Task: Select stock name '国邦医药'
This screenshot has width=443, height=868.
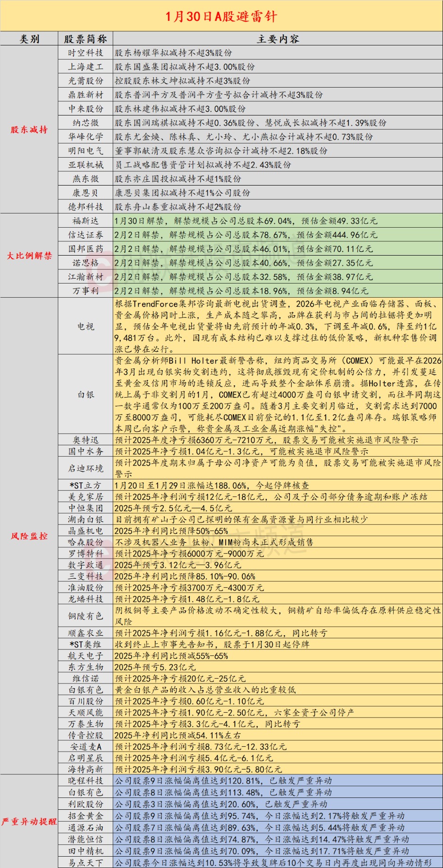Action: [86, 248]
